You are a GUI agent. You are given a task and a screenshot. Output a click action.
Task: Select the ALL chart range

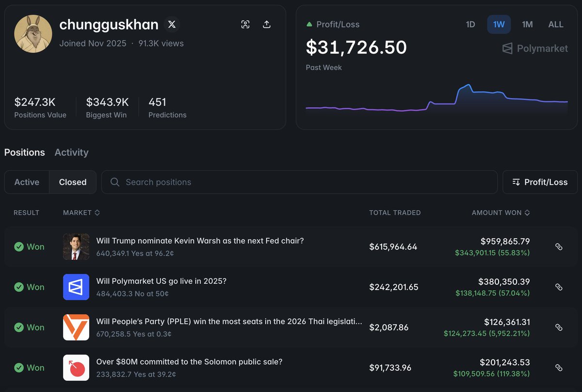coord(556,24)
